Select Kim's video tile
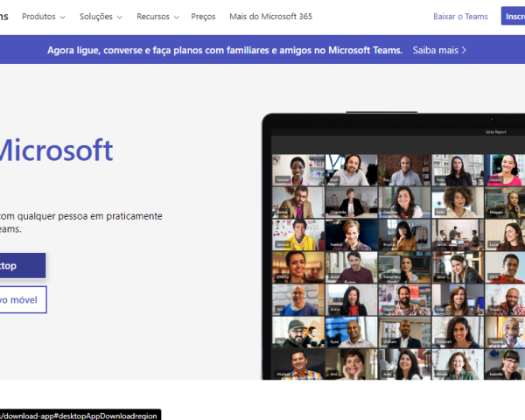 click(x=351, y=364)
